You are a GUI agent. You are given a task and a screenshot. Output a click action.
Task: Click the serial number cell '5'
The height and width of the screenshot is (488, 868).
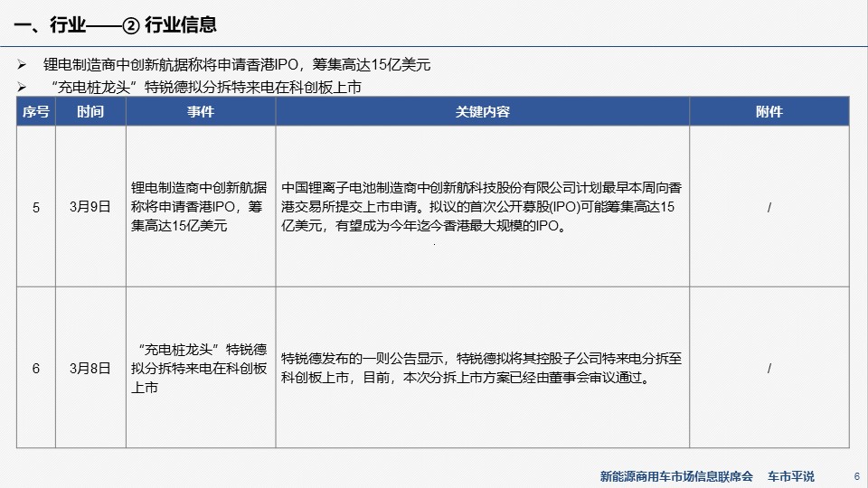(x=36, y=206)
